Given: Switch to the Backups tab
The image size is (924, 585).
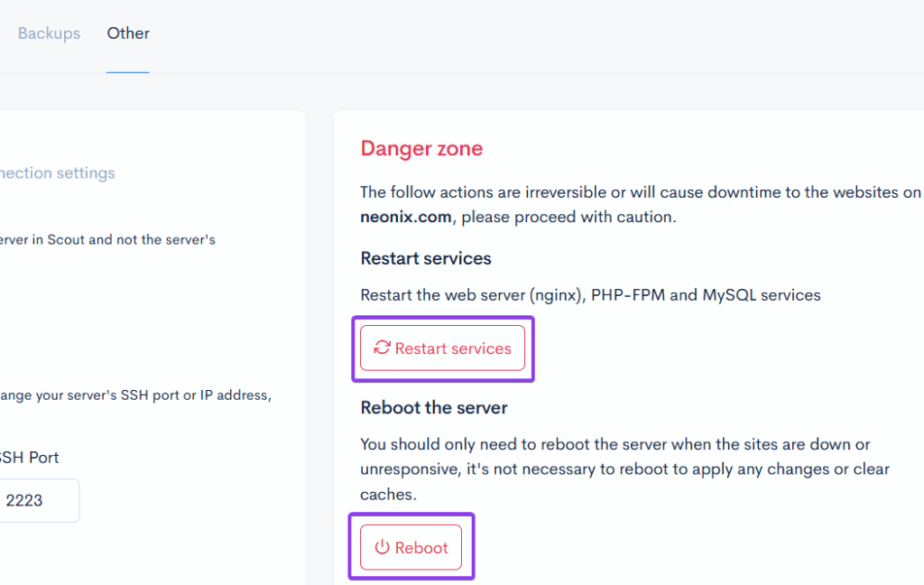Looking at the screenshot, I should 49,33.
